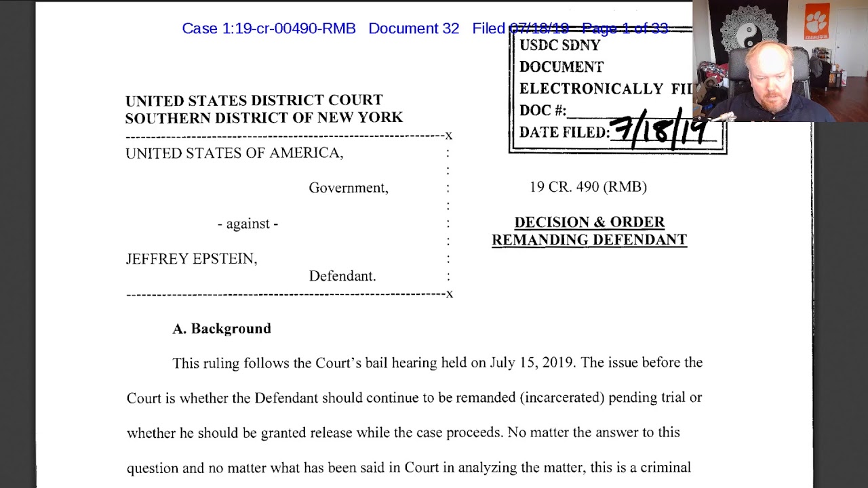Click Southern District of New York line

coord(264,117)
